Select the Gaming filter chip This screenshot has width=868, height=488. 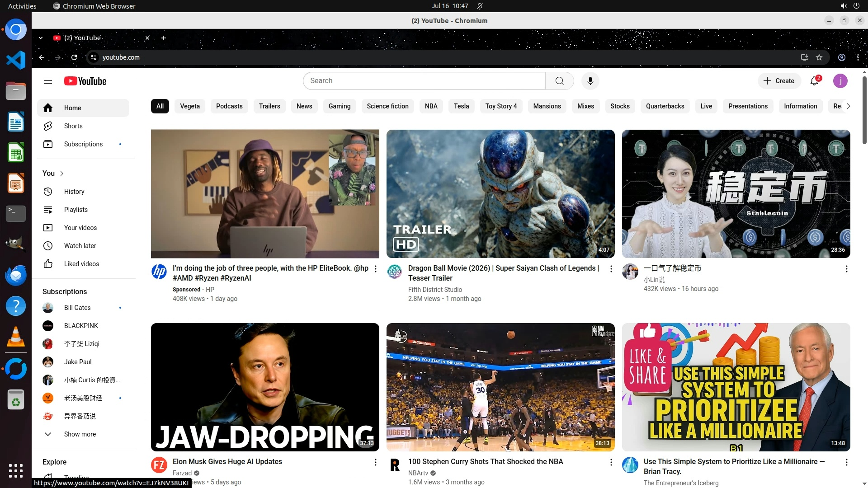339,106
